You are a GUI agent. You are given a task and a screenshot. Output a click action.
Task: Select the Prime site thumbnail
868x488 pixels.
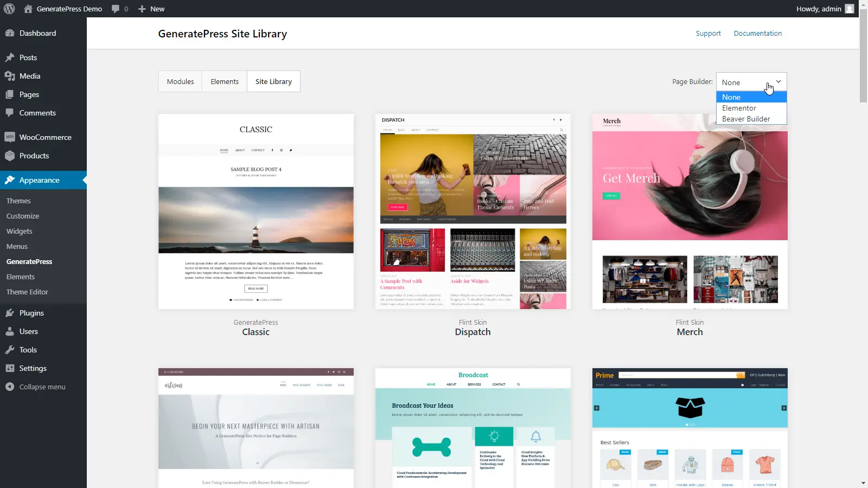point(690,428)
